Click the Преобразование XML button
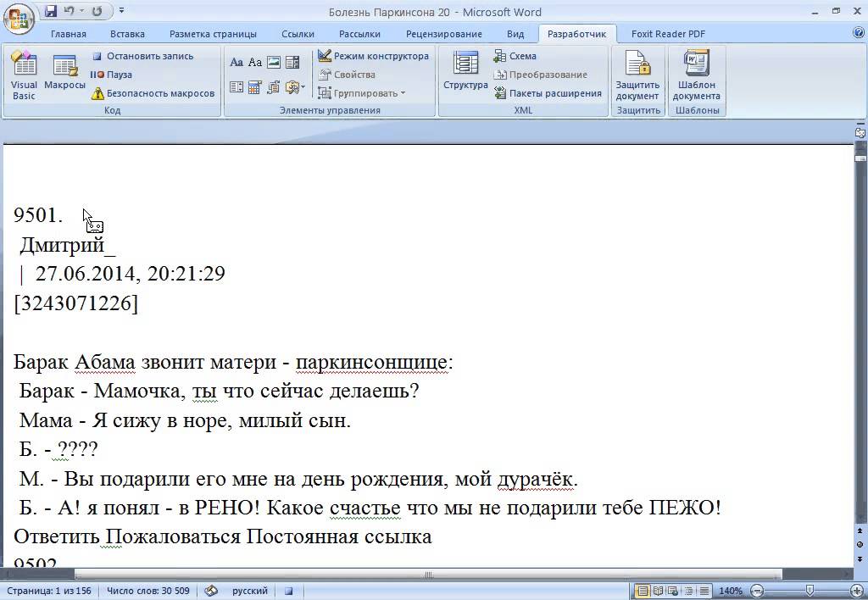 coord(540,75)
